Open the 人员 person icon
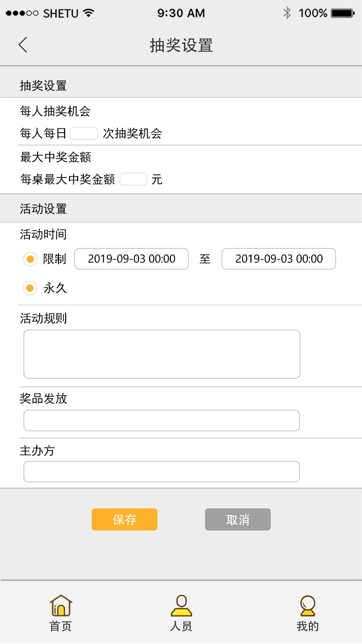This screenshot has height=644, width=362. 181,605
